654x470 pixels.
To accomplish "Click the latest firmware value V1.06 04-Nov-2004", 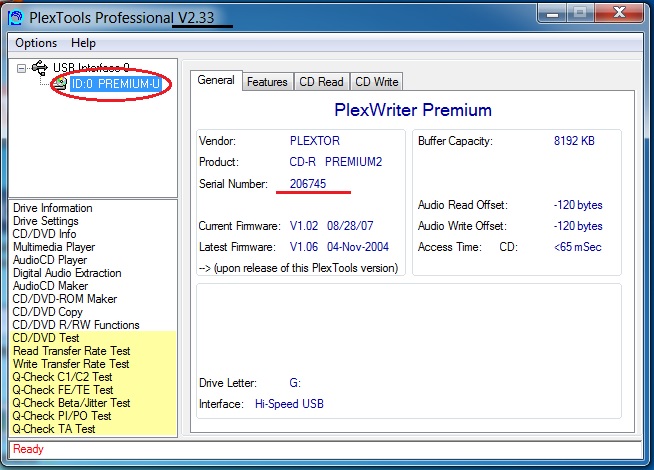I will [x=339, y=247].
